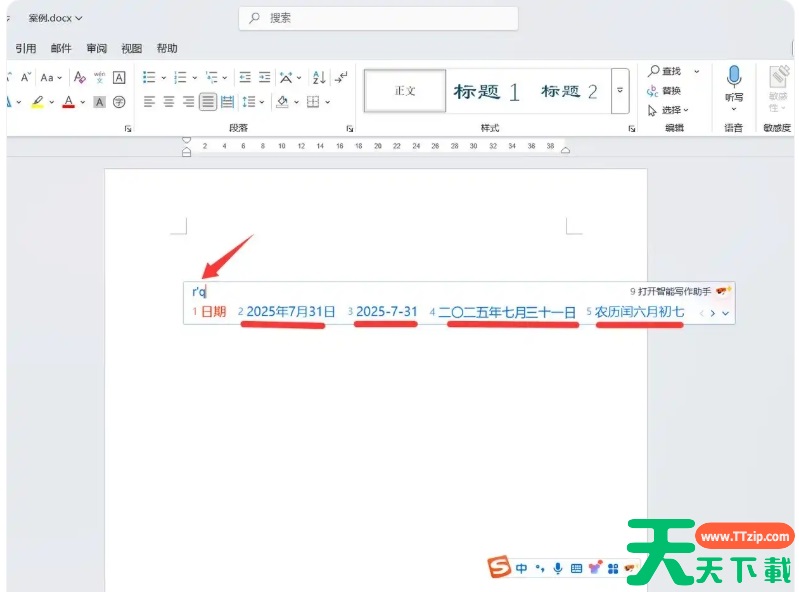Toggle distributed alignment
The image size is (799, 592).
point(227,102)
